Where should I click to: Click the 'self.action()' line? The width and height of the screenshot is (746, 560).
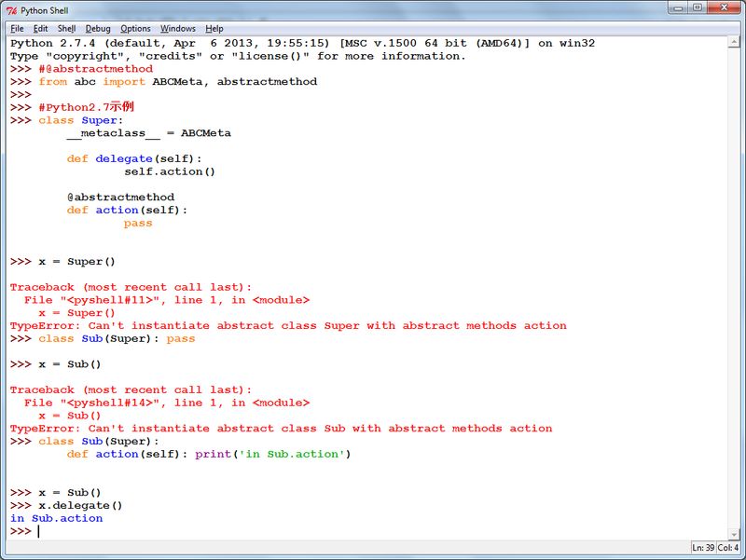[x=170, y=171]
